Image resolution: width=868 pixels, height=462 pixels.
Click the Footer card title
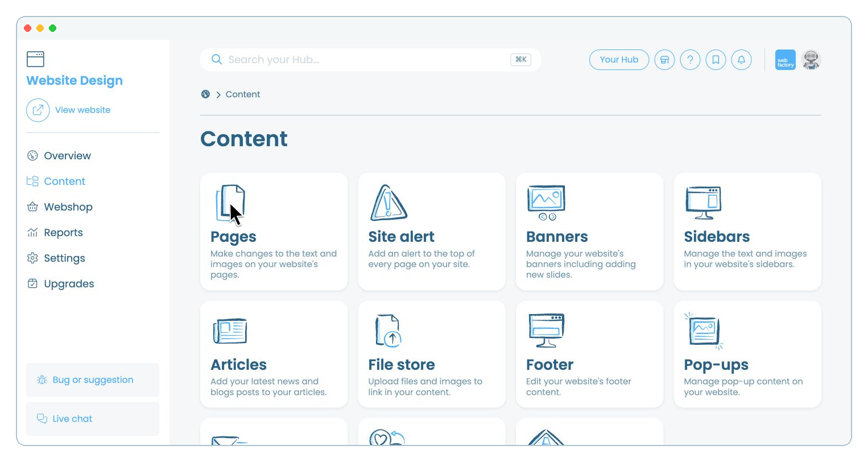point(550,365)
